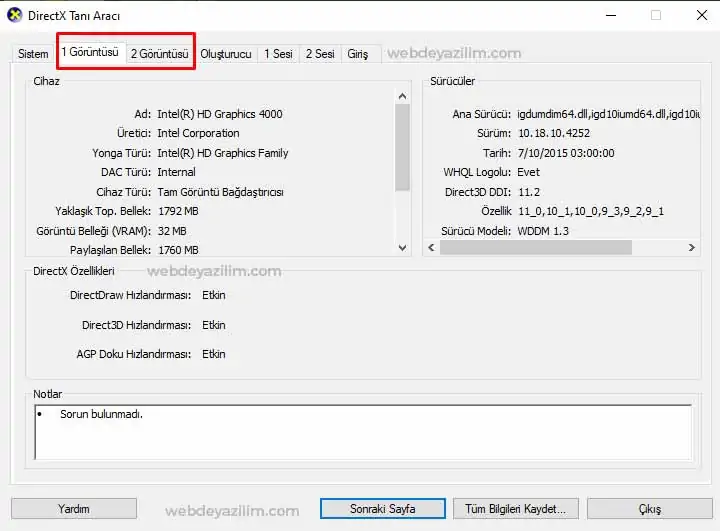The image size is (720, 531).
Task: Click inside the Notlar text box
Action: click(x=363, y=432)
